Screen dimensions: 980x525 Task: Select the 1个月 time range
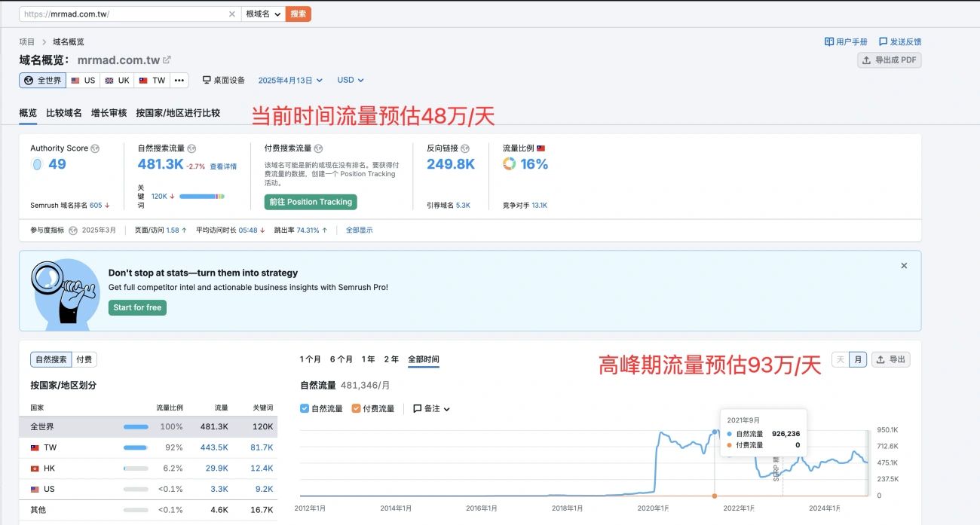click(x=311, y=359)
